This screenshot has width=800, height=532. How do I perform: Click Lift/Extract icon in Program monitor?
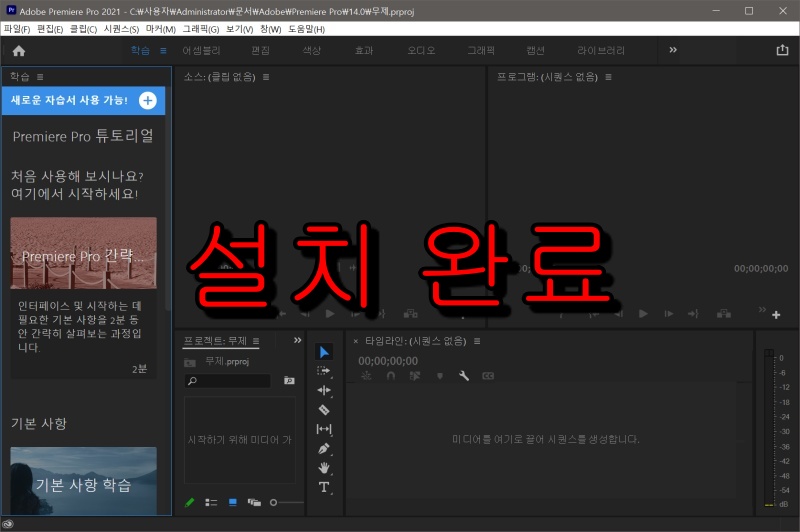click(x=724, y=314)
